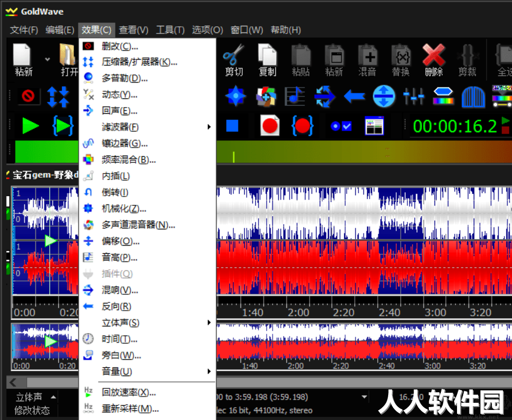Open 文件(F) menu
This screenshot has width=512, height=420.
tap(24, 30)
